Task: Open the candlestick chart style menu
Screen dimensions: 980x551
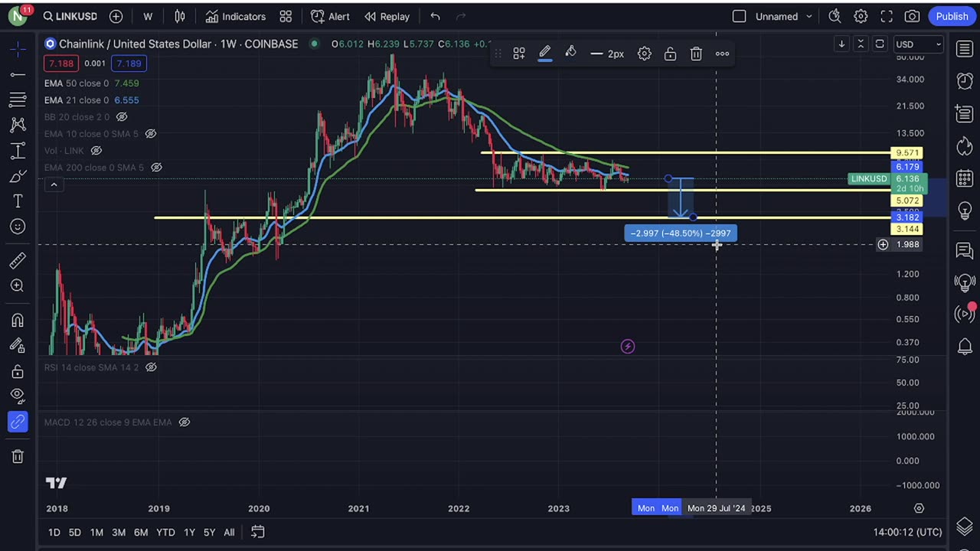Action: (180, 16)
